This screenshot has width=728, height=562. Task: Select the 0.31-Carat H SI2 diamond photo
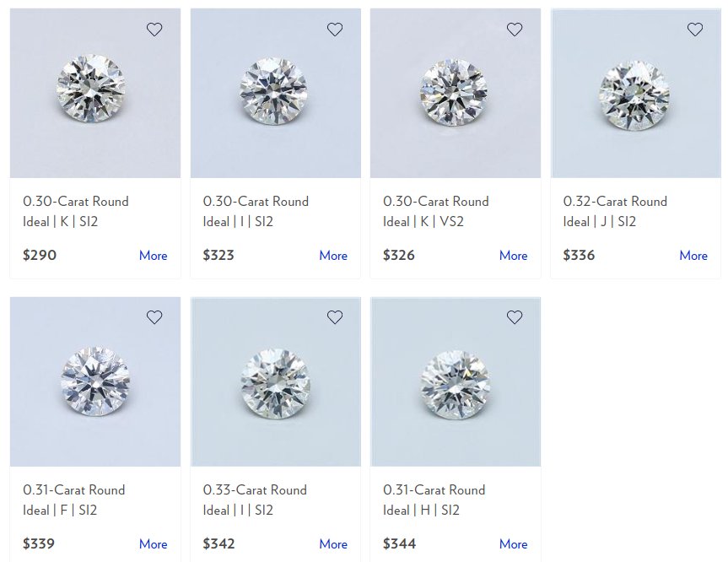(x=456, y=381)
